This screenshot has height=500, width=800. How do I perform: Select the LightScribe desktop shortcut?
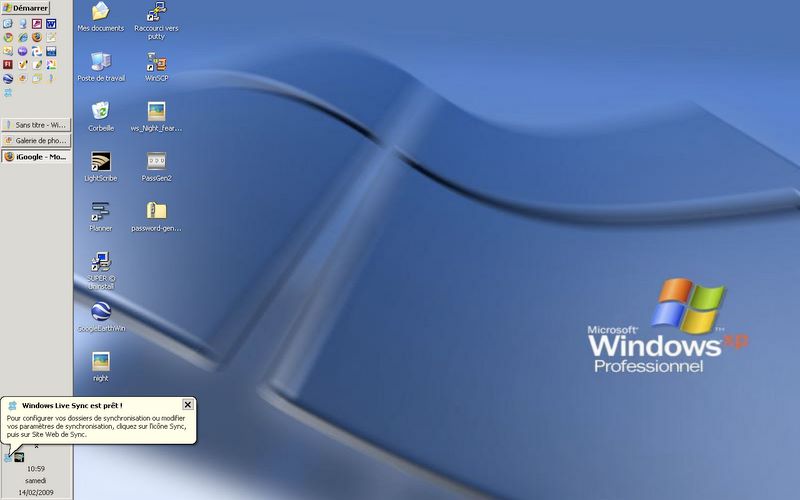[x=101, y=167]
